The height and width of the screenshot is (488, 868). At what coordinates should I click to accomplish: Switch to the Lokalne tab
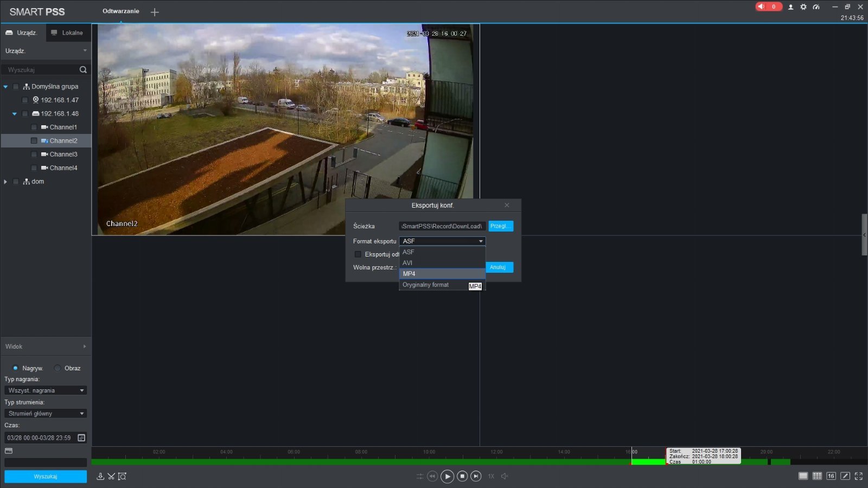coord(68,33)
